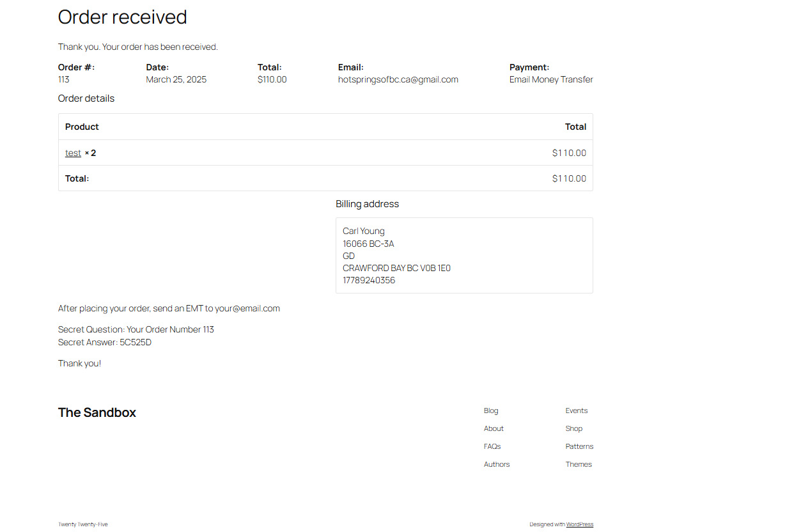Open the Shop footer link
Image resolution: width=794 pixels, height=532 pixels.
click(x=573, y=428)
